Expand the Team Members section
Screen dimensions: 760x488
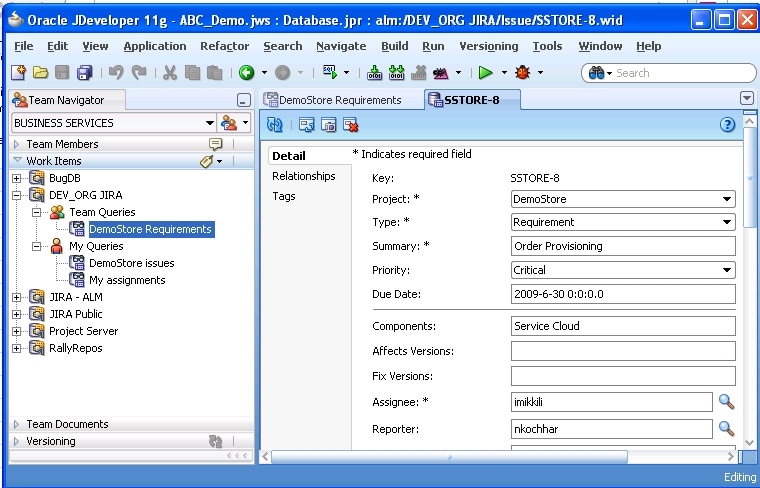16,144
